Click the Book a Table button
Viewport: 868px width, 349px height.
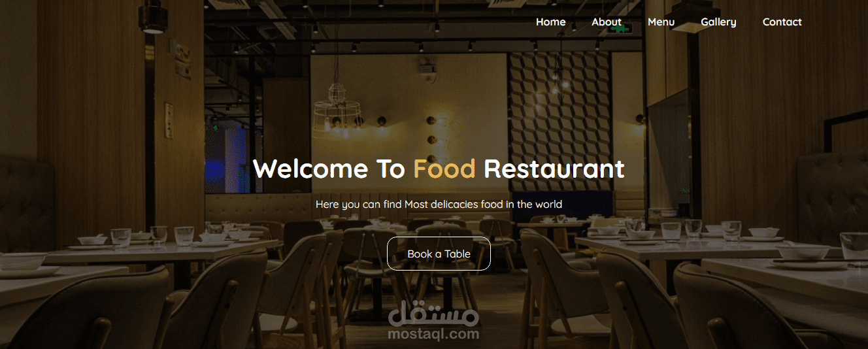tap(439, 254)
